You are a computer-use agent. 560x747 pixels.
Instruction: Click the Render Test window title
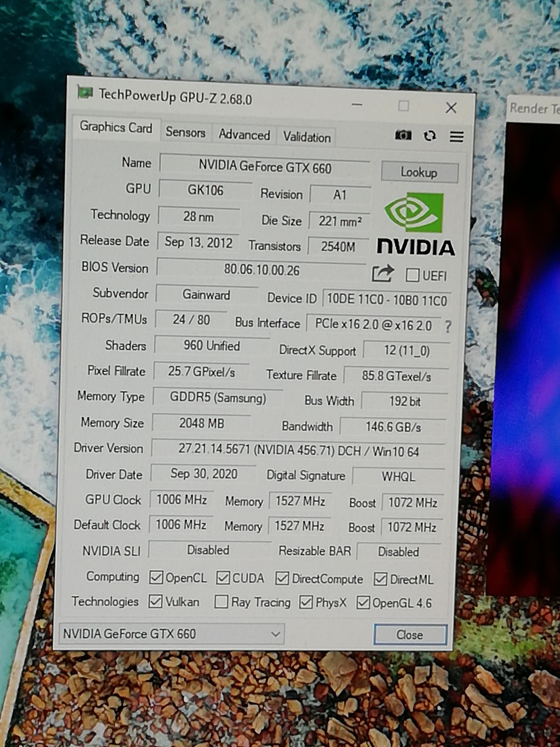click(x=535, y=109)
